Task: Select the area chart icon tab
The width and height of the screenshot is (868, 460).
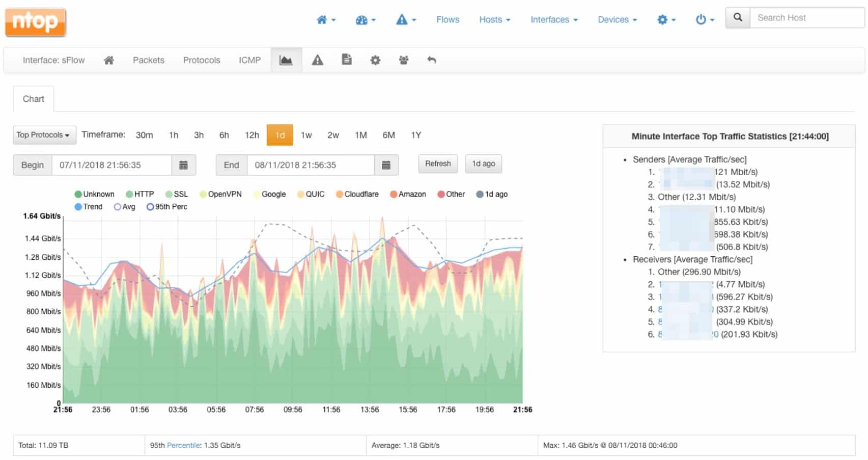Action: (286, 60)
